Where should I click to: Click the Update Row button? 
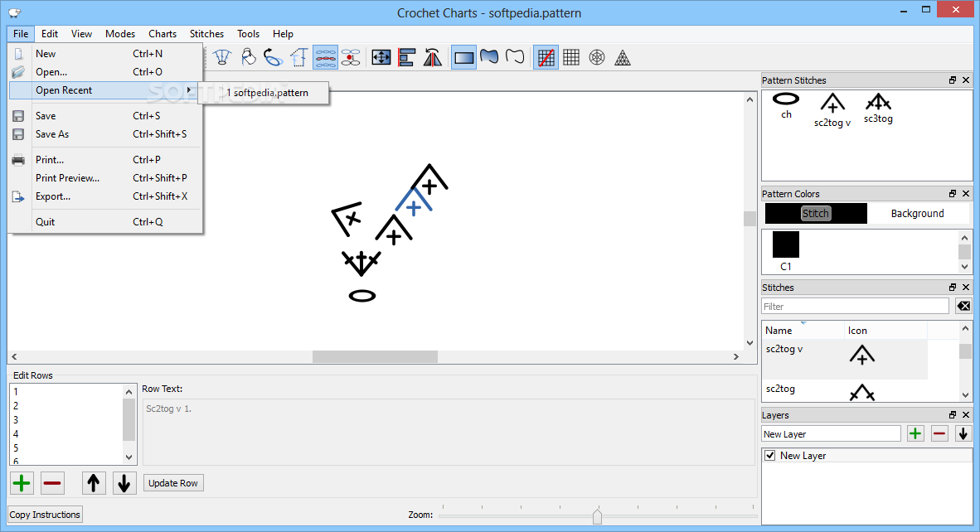coord(173,482)
